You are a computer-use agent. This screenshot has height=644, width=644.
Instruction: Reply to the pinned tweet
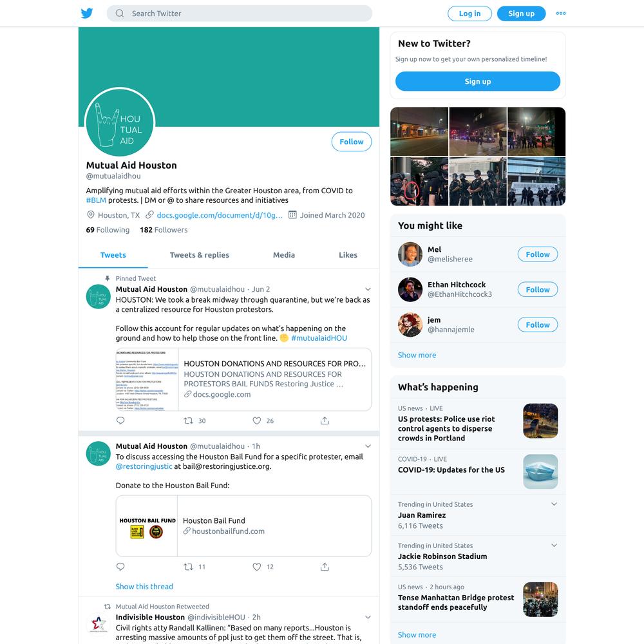[120, 421]
